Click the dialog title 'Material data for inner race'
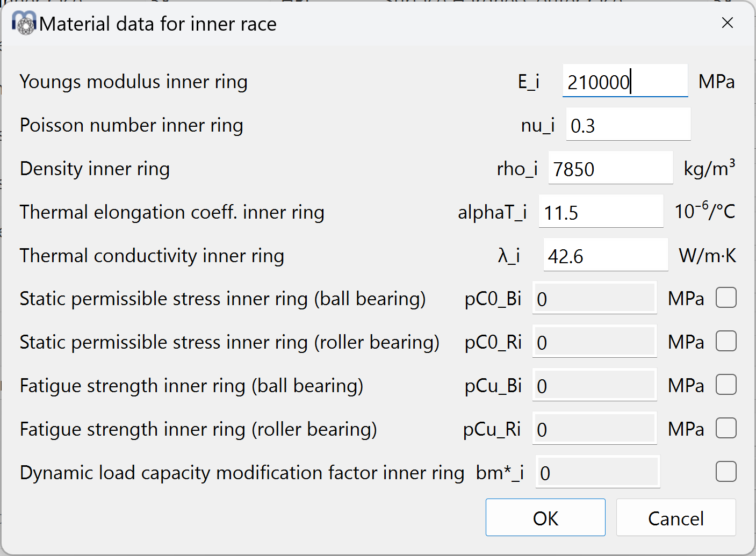 click(x=158, y=24)
